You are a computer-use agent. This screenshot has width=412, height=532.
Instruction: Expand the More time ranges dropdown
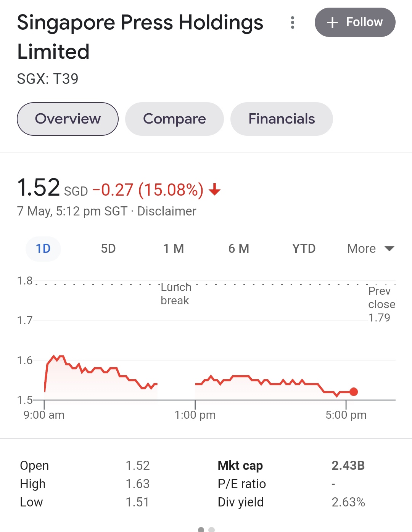click(370, 249)
